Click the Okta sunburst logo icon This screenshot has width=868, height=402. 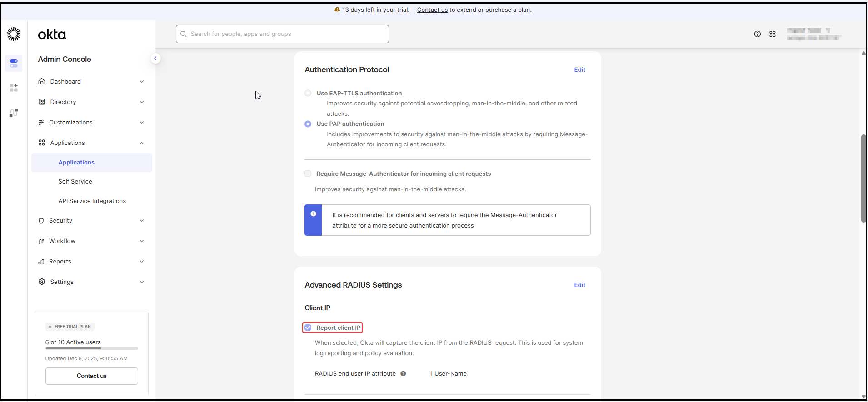(x=14, y=34)
